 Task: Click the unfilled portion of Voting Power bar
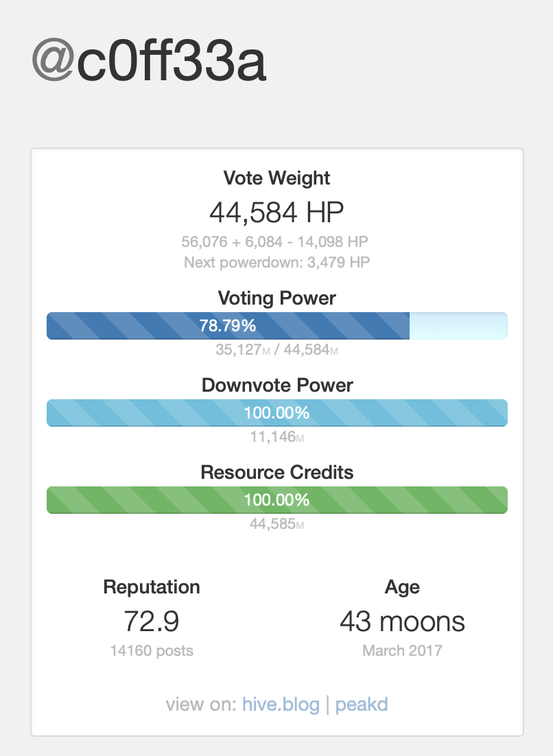coord(458,326)
